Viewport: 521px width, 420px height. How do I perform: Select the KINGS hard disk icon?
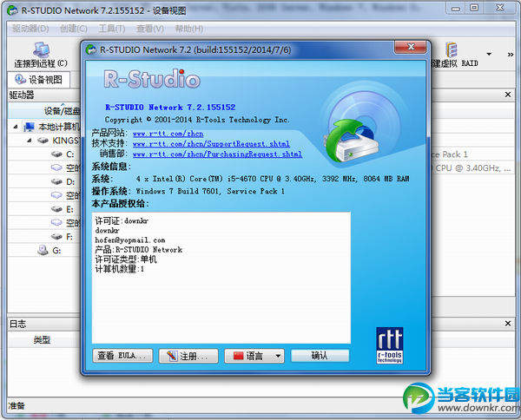pos(43,141)
